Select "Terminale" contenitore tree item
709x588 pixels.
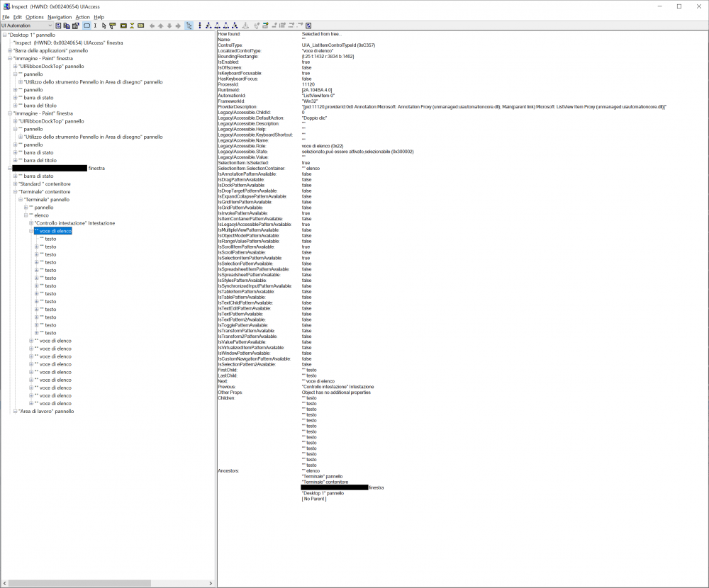(x=44, y=191)
